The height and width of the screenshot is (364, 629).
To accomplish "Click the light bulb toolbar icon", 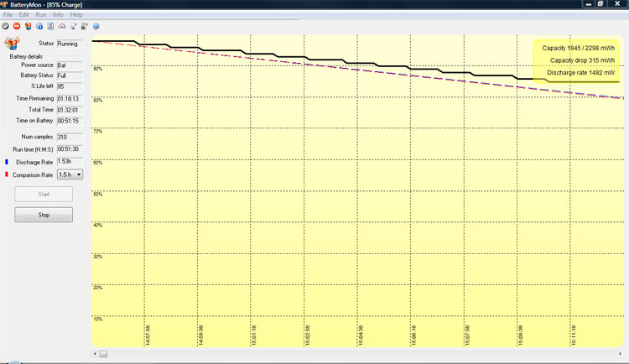I will coord(73,26).
